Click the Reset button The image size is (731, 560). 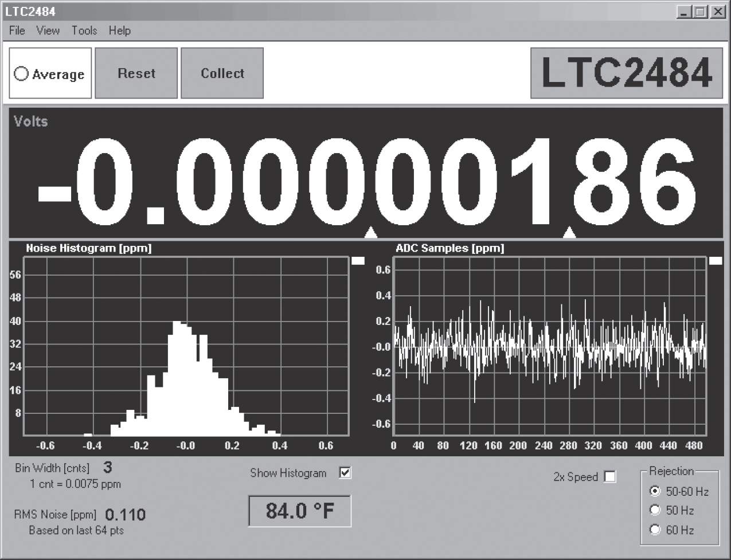(136, 73)
